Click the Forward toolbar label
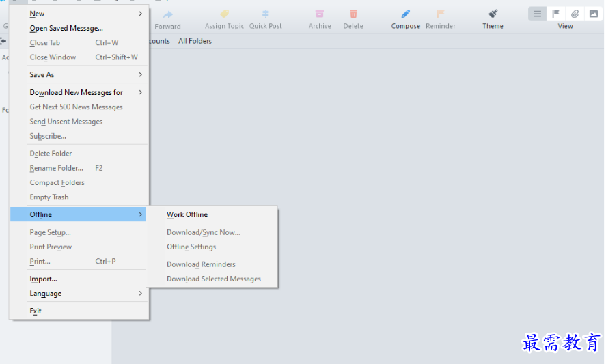The height and width of the screenshot is (364, 606). click(168, 26)
